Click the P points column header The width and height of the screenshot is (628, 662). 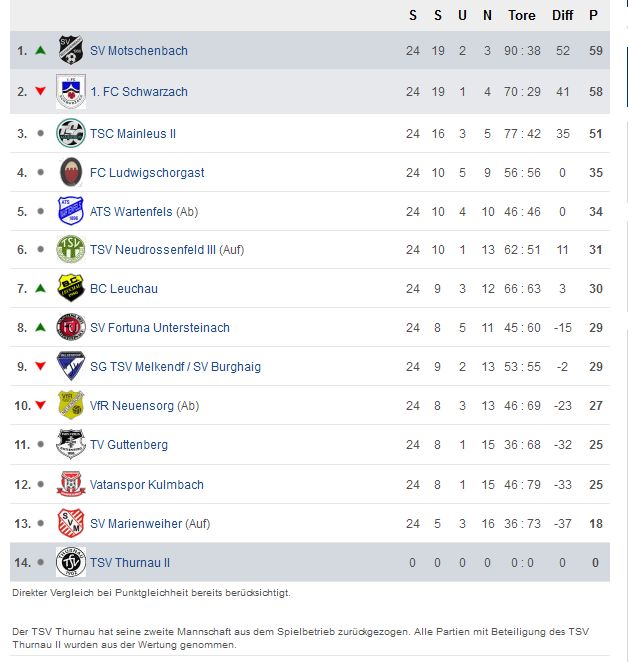[593, 15]
